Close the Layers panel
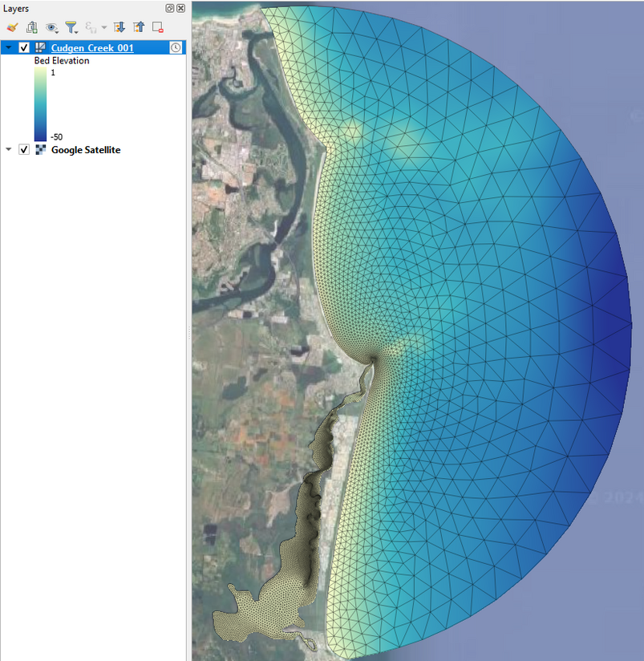This screenshot has width=644, height=661. (x=180, y=8)
